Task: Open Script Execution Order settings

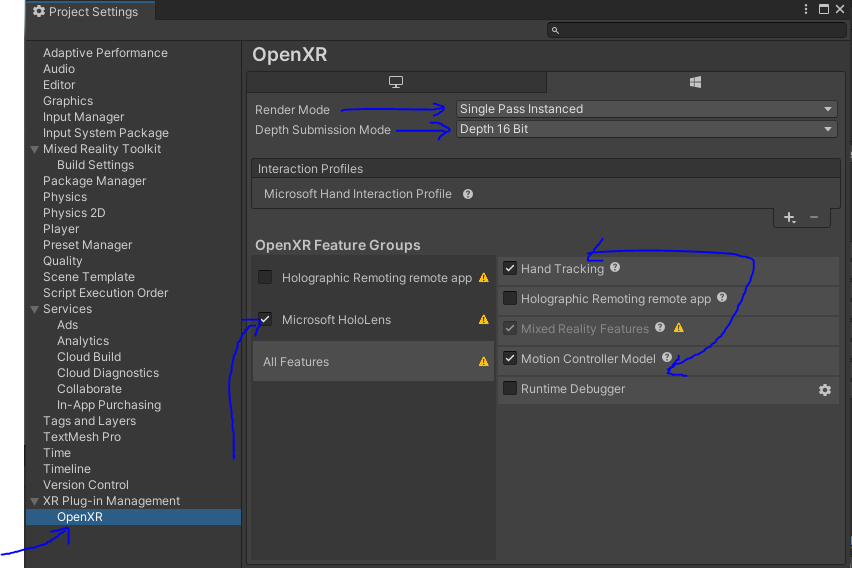Action: [x=105, y=292]
